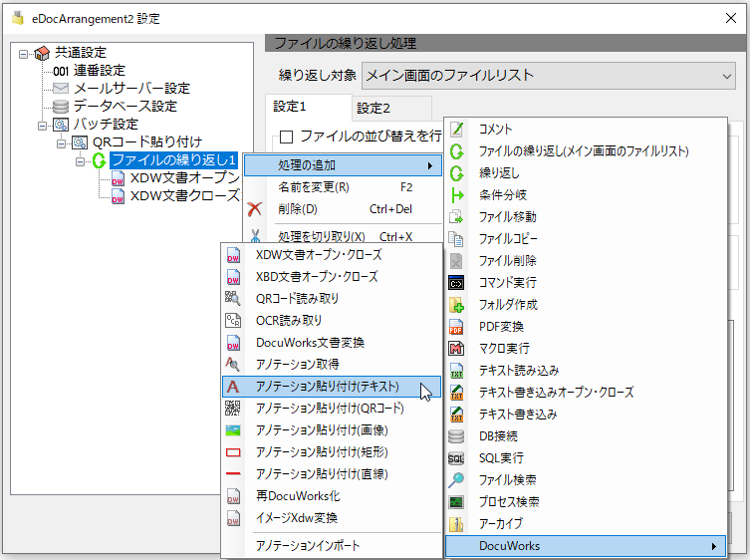Viewport: 750px width, 560px height.
Task: Select イメージXdw変換 menu item
Action: tap(332, 518)
